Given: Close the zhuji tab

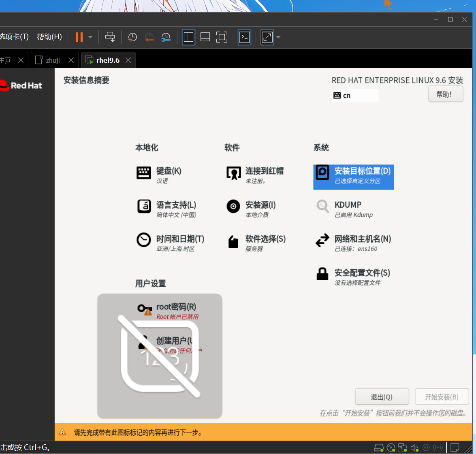Looking at the screenshot, I should click(x=71, y=60).
